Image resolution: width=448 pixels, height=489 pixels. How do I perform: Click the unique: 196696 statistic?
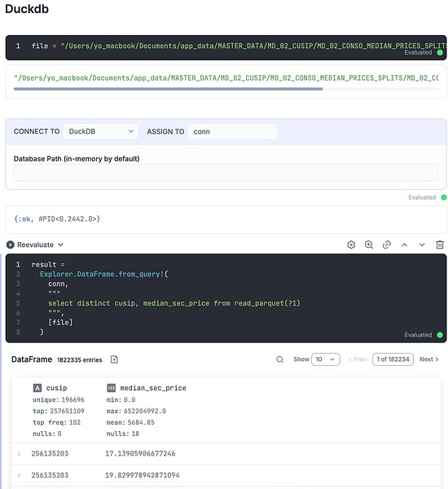(x=59, y=400)
